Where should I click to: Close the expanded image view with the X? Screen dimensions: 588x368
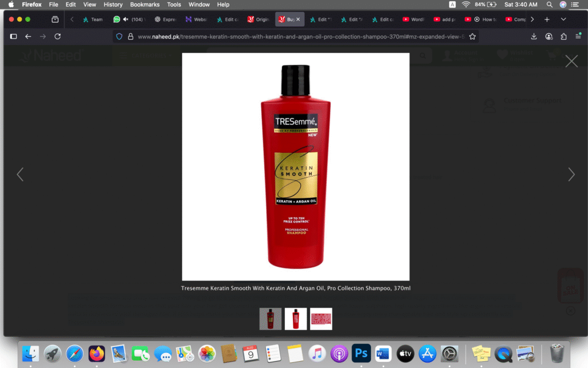pyautogui.click(x=571, y=62)
